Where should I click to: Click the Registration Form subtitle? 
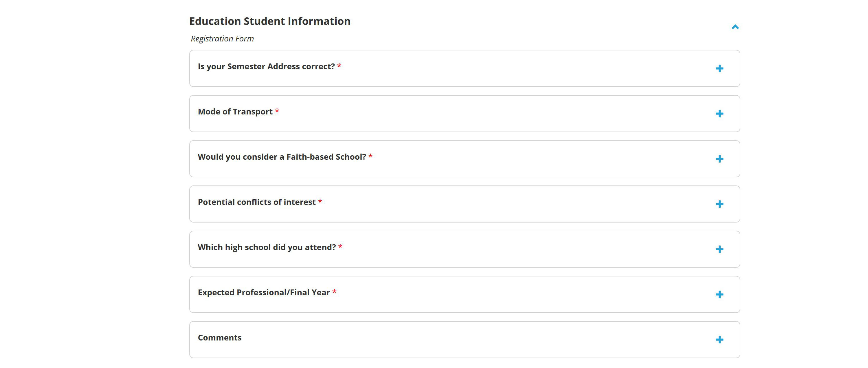[222, 39]
